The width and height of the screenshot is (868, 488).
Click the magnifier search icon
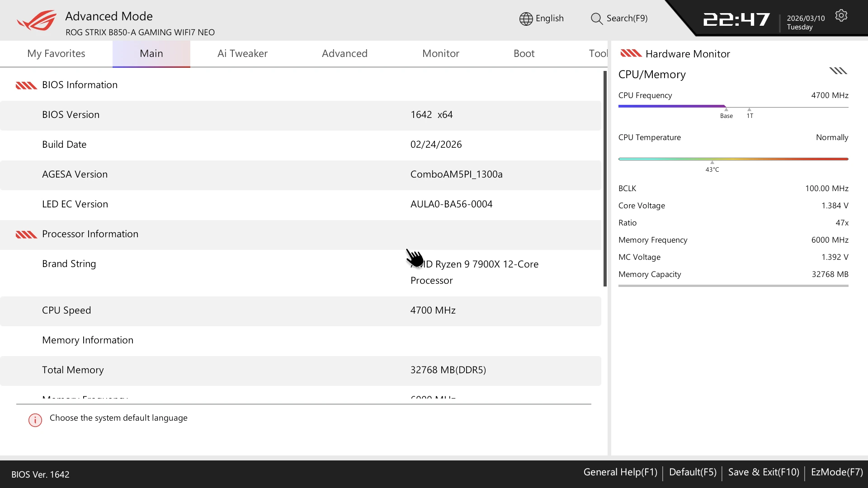pyautogui.click(x=596, y=19)
